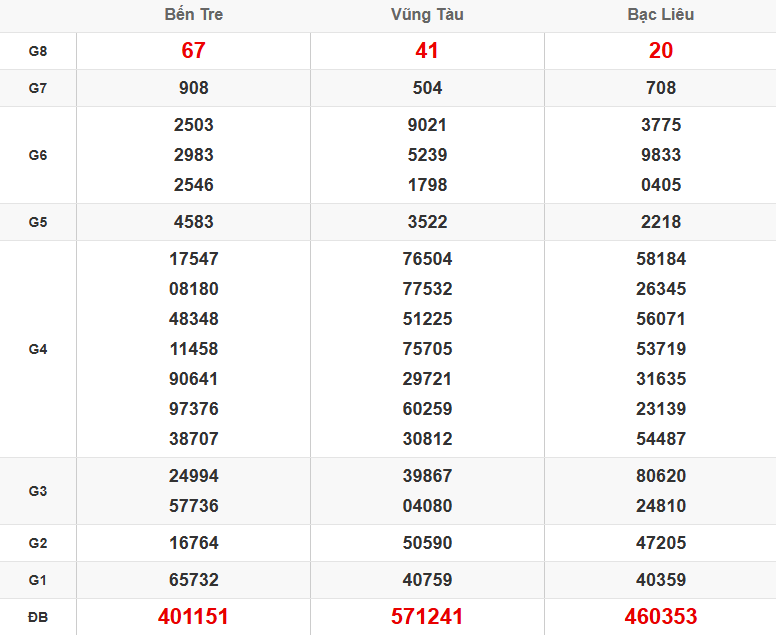The height and width of the screenshot is (635, 776).
Task: Click Bạc Liêu special prize 460353
Action: (x=660, y=617)
